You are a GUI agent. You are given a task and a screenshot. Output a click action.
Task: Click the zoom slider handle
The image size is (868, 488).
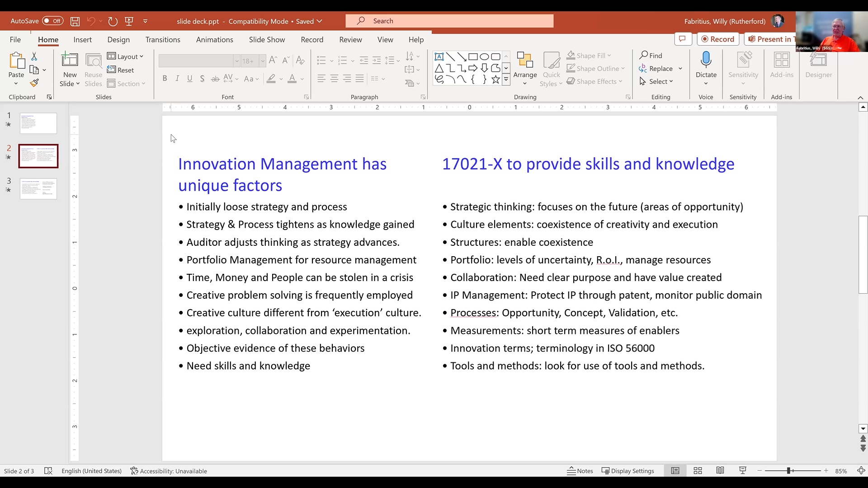[789, 471]
